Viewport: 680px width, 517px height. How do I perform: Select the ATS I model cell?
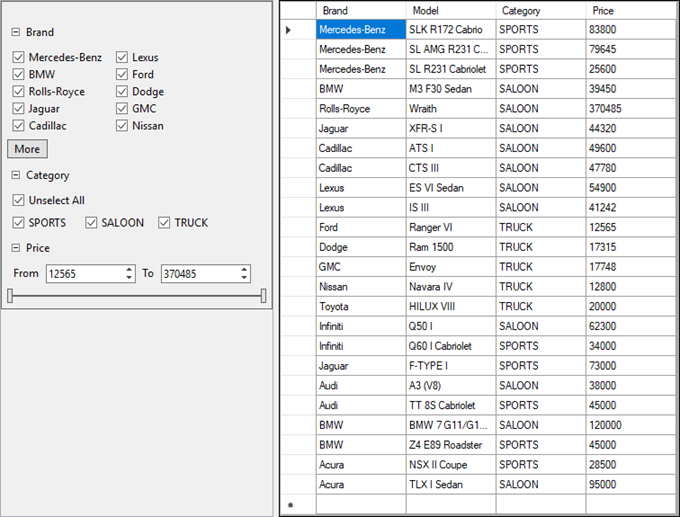[451, 148]
